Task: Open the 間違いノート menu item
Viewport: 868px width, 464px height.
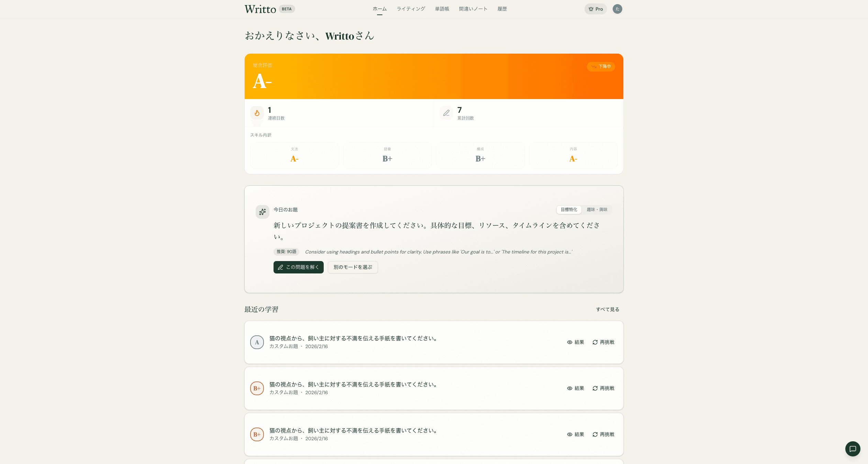Action: pos(473,9)
